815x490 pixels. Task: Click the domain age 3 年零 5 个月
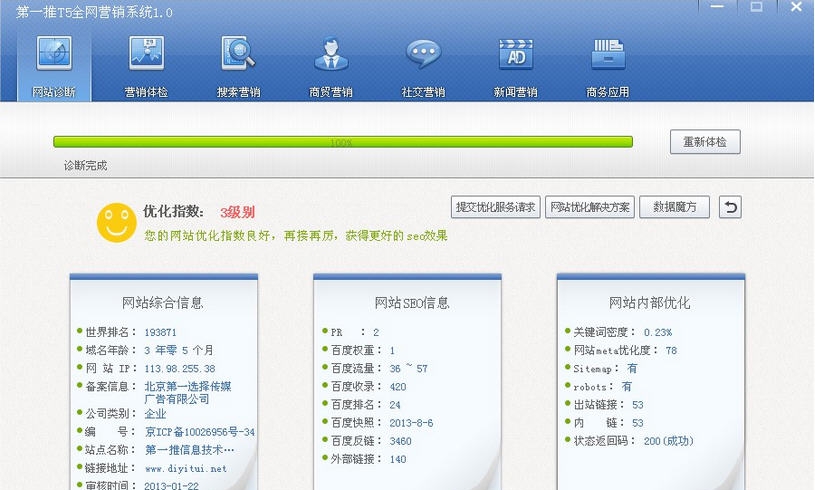click(179, 350)
